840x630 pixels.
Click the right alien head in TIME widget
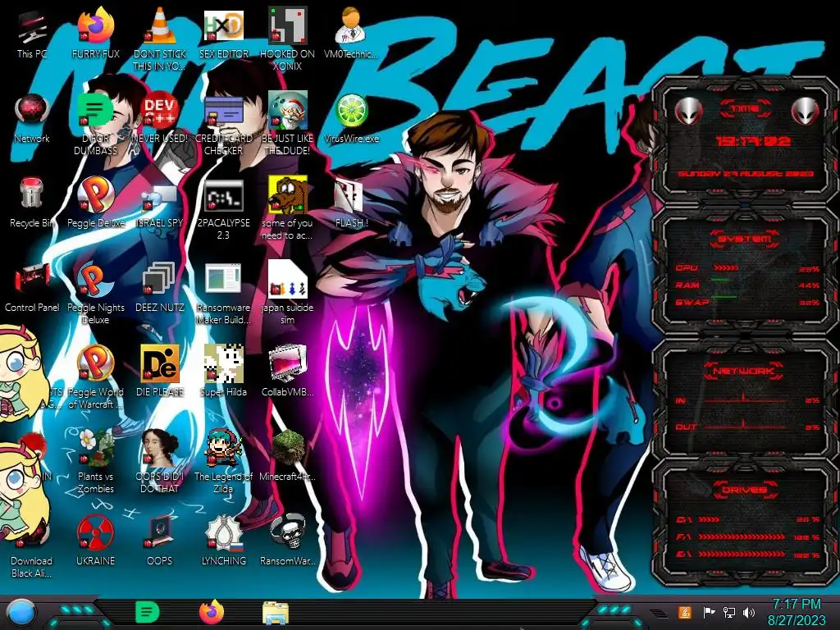(x=806, y=112)
